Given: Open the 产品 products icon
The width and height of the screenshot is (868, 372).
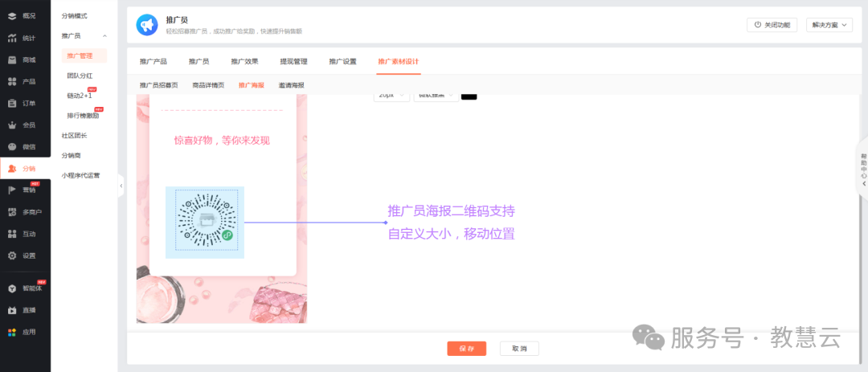Looking at the screenshot, I should coord(11,81).
